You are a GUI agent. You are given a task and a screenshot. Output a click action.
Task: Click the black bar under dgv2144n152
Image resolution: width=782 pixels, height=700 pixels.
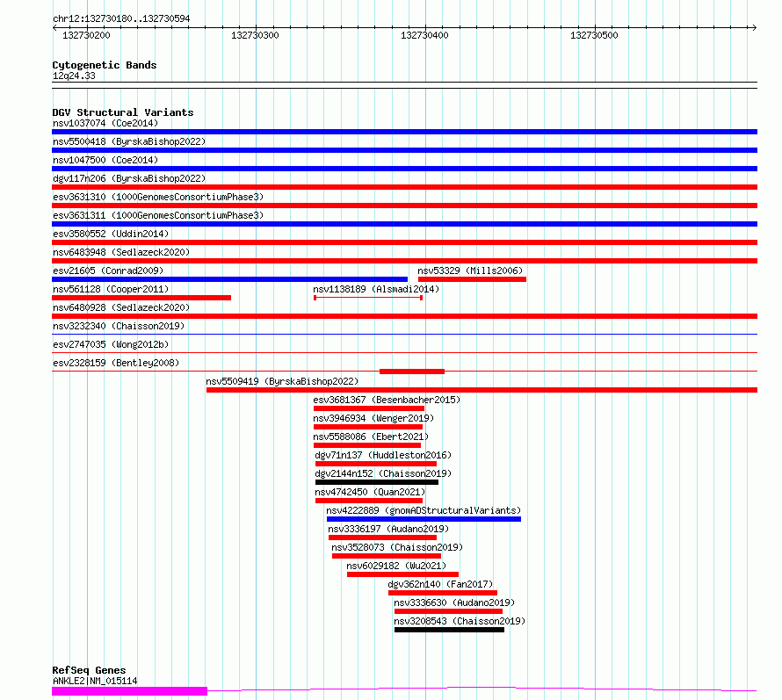click(377, 482)
